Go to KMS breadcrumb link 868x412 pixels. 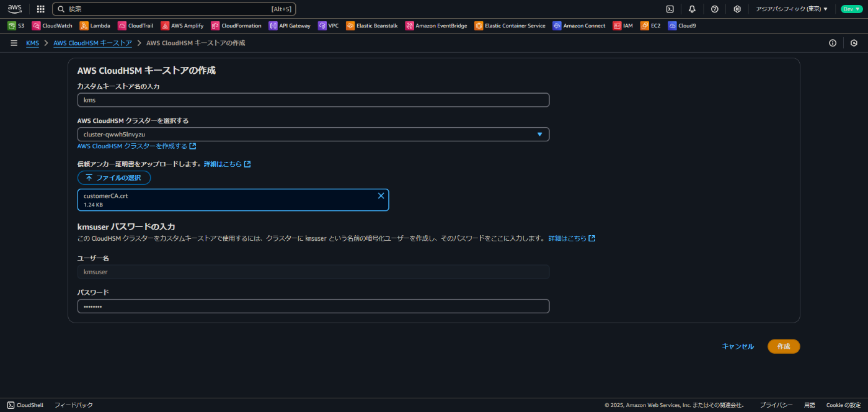[x=32, y=43]
